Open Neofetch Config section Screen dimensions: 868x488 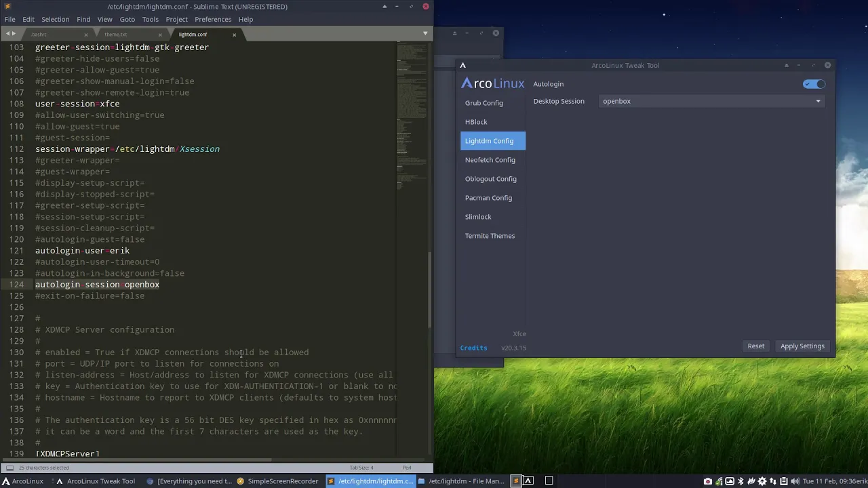pyautogui.click(x=492, y=160)
